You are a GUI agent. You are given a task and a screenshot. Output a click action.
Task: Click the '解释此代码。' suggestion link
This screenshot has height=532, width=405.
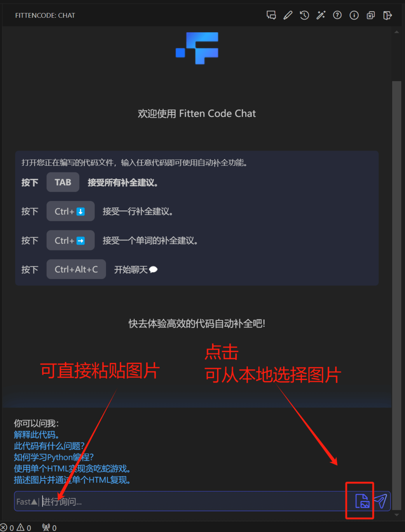[36, 435]
